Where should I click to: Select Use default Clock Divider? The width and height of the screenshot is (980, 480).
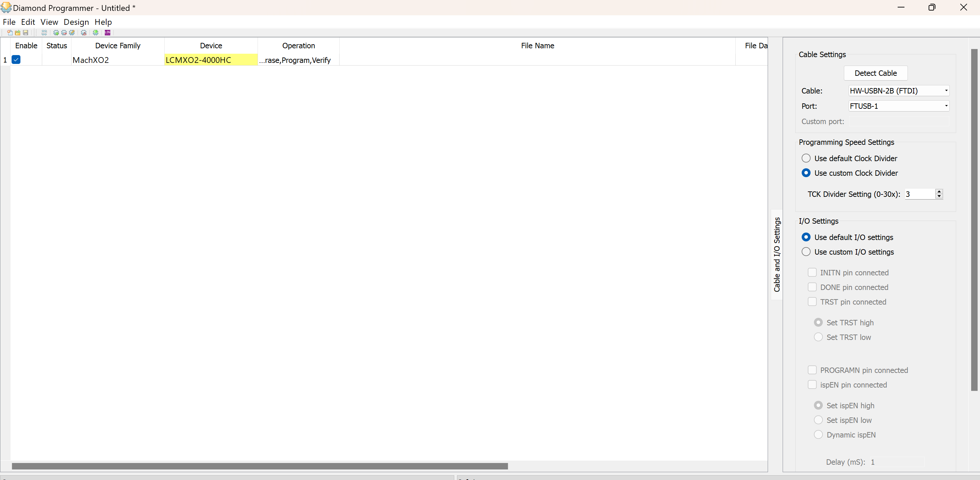coord(806,158)
